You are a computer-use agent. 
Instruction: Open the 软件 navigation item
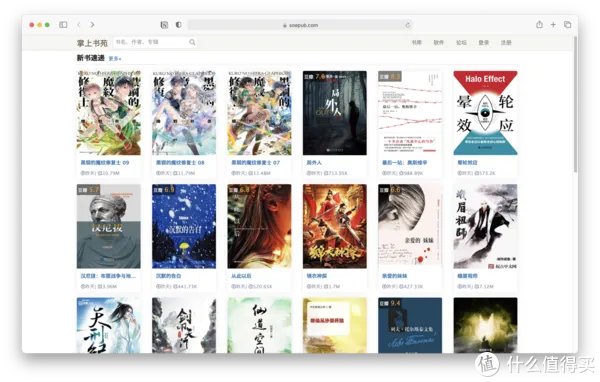439,42
